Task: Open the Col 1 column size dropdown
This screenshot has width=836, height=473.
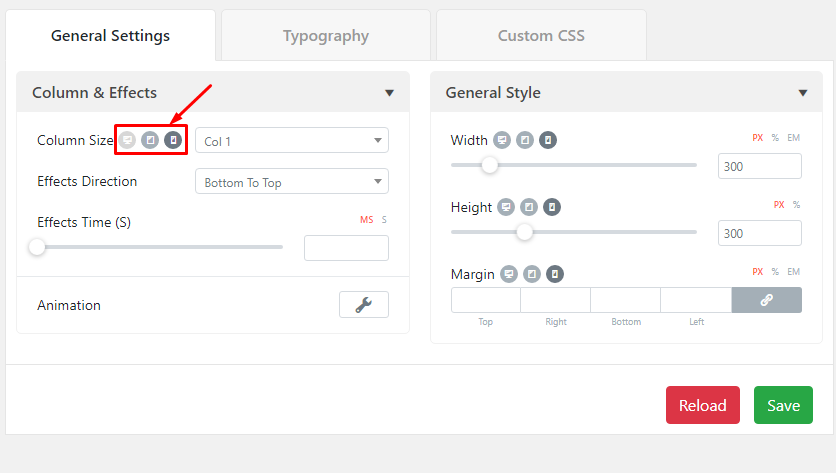Action: point(292,141)
